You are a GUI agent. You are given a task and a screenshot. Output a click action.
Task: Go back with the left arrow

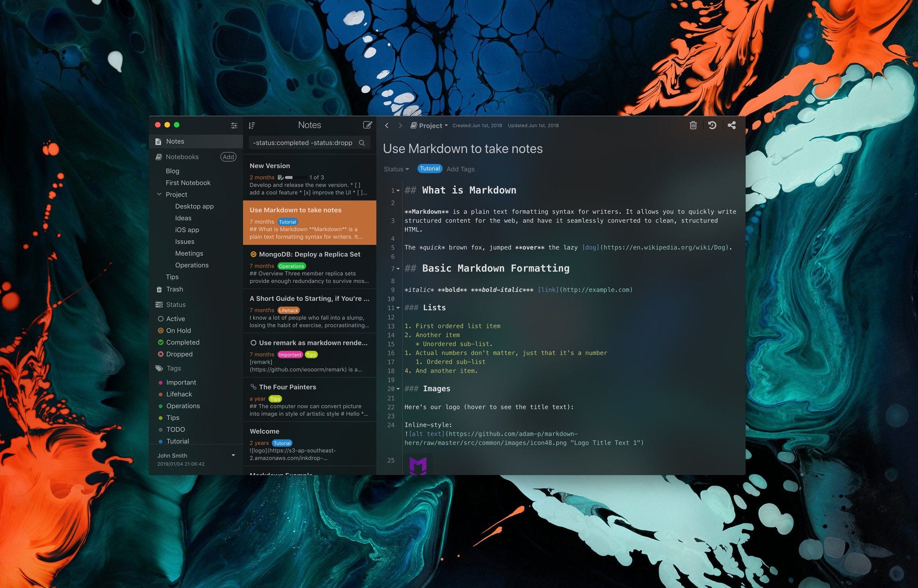(387, 125)
